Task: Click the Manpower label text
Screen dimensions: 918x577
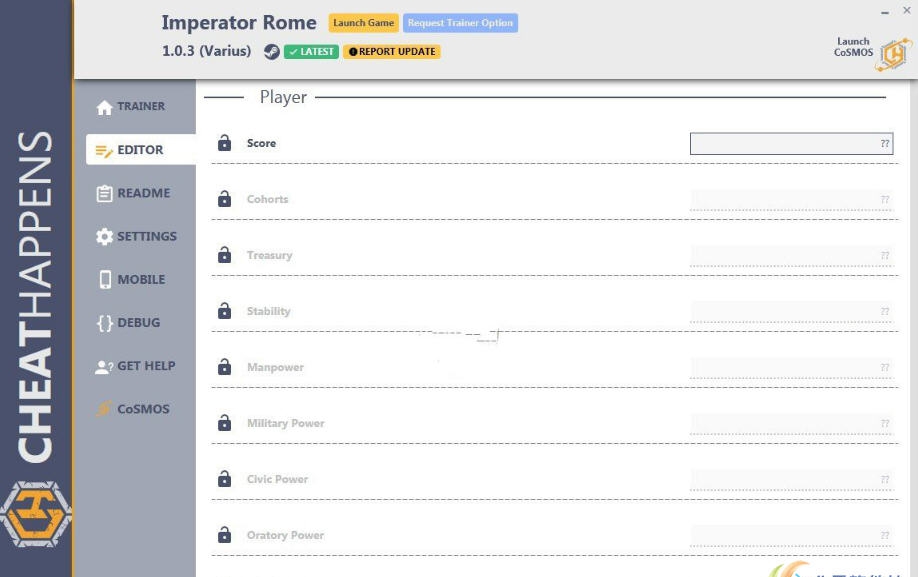Action: pyautogui.click(x=275, y=367)
